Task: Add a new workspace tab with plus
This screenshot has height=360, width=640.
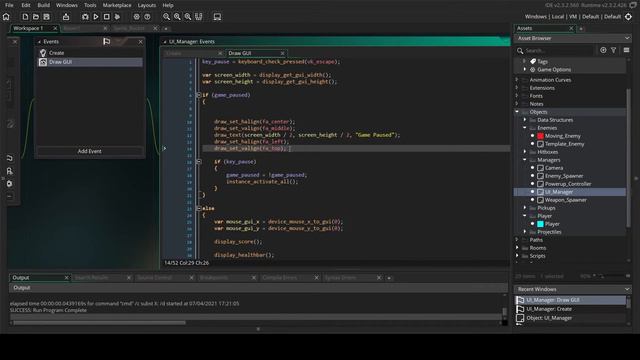Action: pyautogui.click(x=166, y=29)
